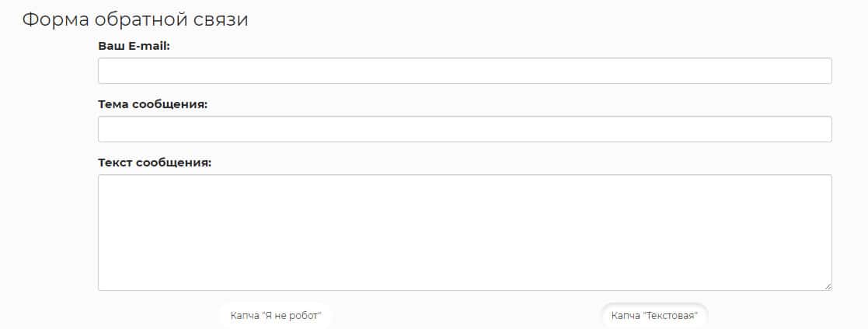Click the "Ваш E-mail:" label
Image resolution: width=868 pixels, height=329 pixels.
134,46
